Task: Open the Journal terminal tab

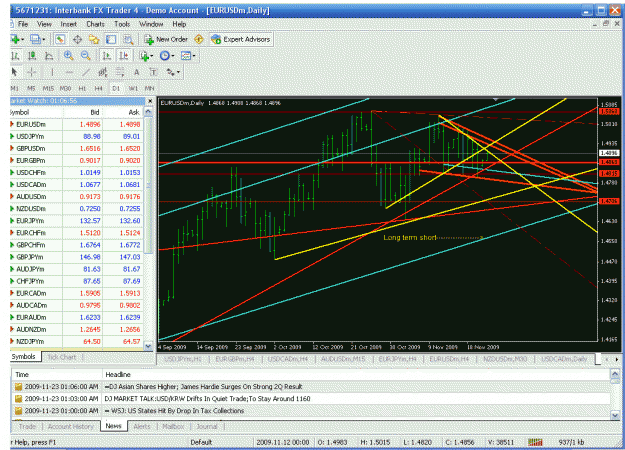Action: 207,426
